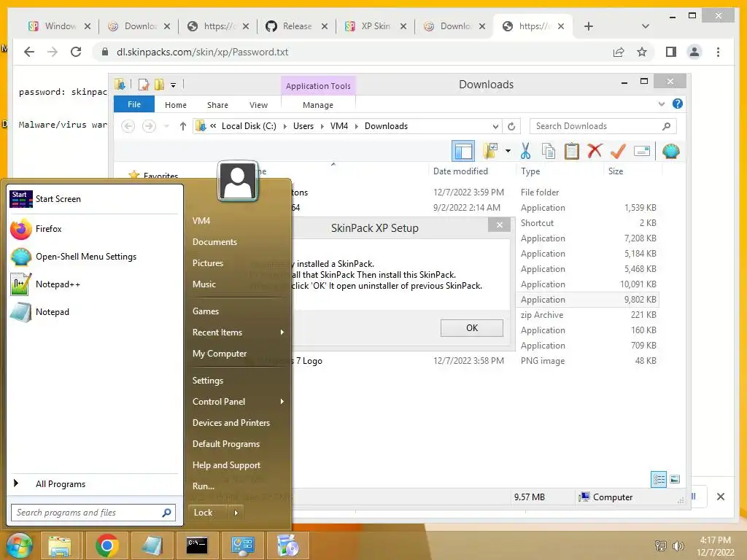Screen dimensions: 747x560
Task: Click the Rename icon in Explorer toolbar
Action: coord(642,152)
